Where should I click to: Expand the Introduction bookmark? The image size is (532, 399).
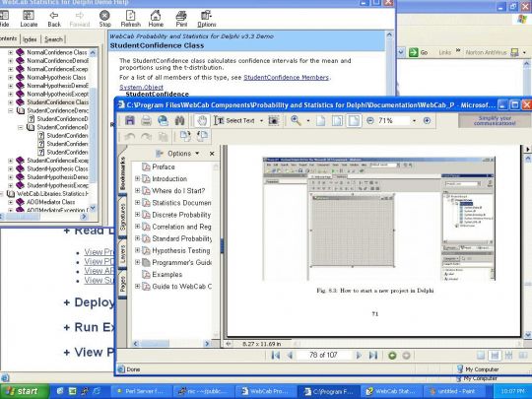pyautogui.click(x=137, y=178)
